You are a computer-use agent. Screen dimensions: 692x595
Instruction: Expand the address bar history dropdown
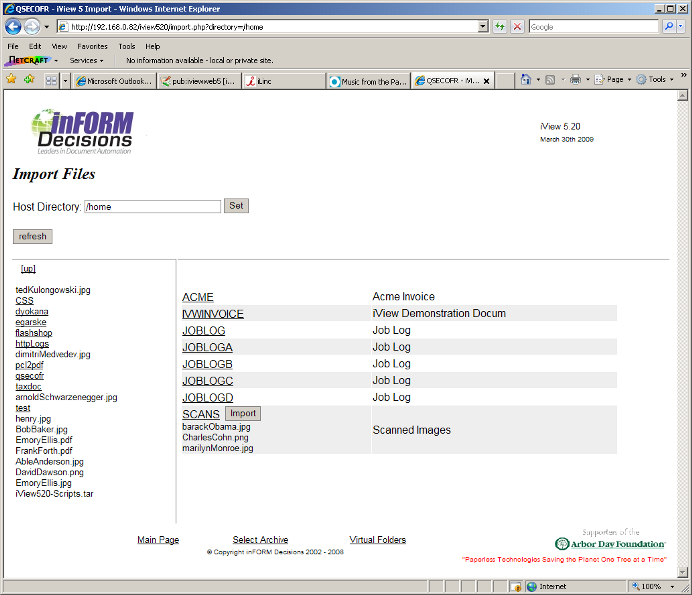[482, 27]
